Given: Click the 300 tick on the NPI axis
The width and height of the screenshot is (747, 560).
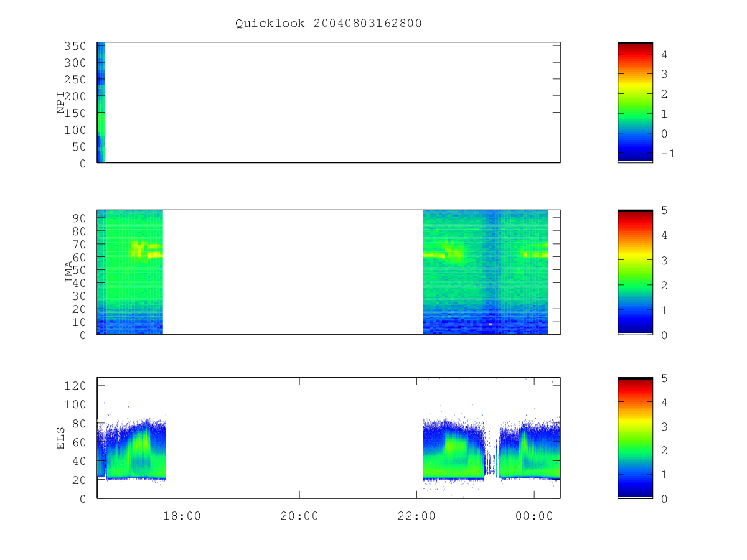Looking at the screenshot, I should pos(74,63).
